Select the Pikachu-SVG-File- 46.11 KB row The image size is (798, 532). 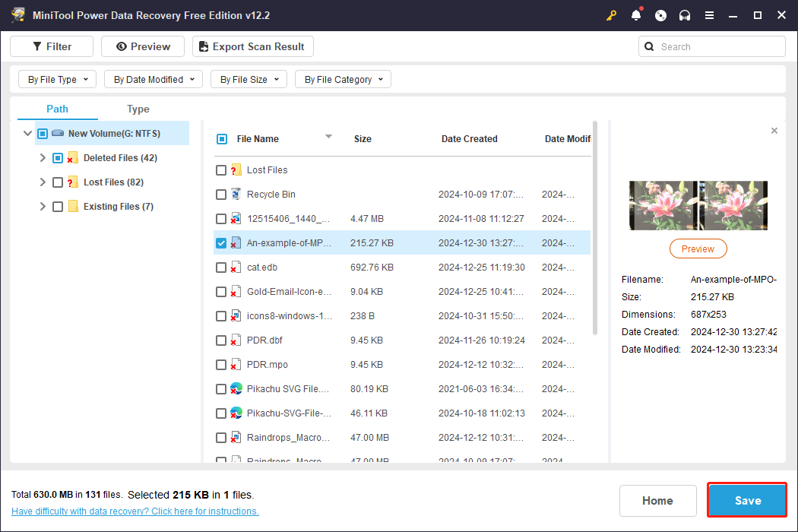[402, 413]
